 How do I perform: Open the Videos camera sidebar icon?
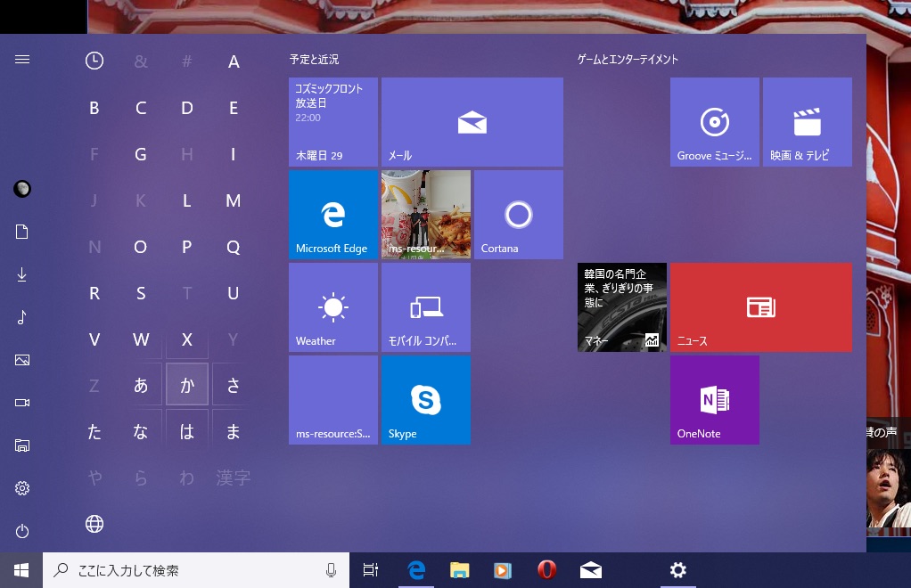(22, 403)
